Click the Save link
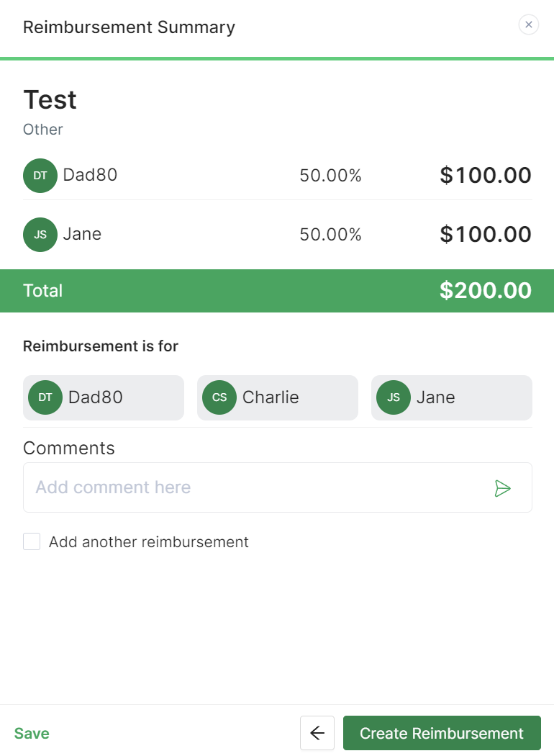Screen dimensions: 554x756 coord(32,733)
